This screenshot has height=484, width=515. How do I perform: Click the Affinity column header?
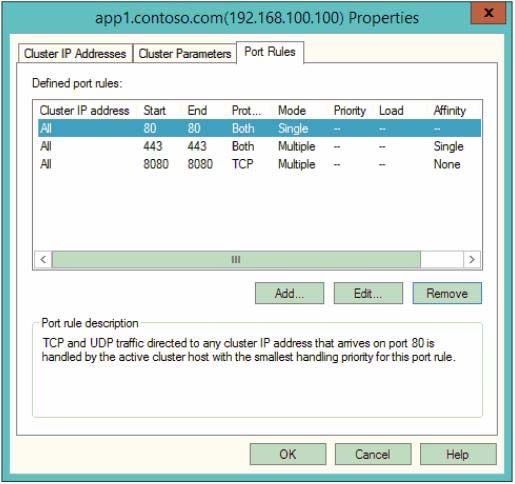[449, 110]
